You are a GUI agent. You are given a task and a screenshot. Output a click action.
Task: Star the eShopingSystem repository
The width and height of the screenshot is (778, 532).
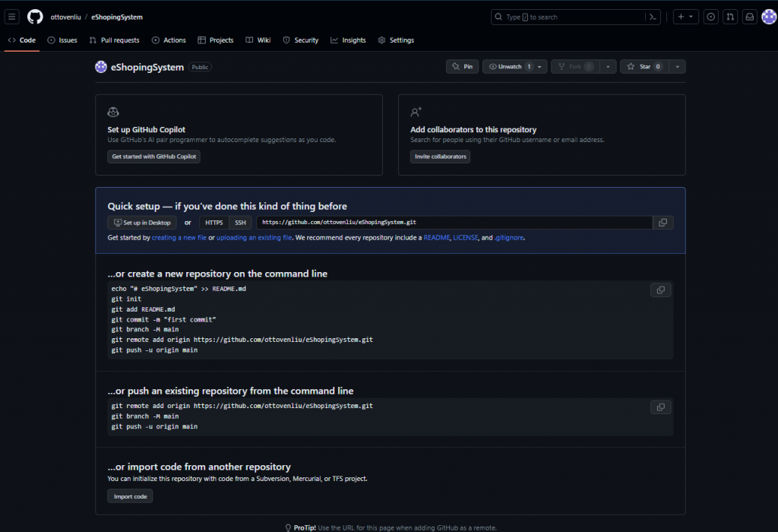click(644, 67)
